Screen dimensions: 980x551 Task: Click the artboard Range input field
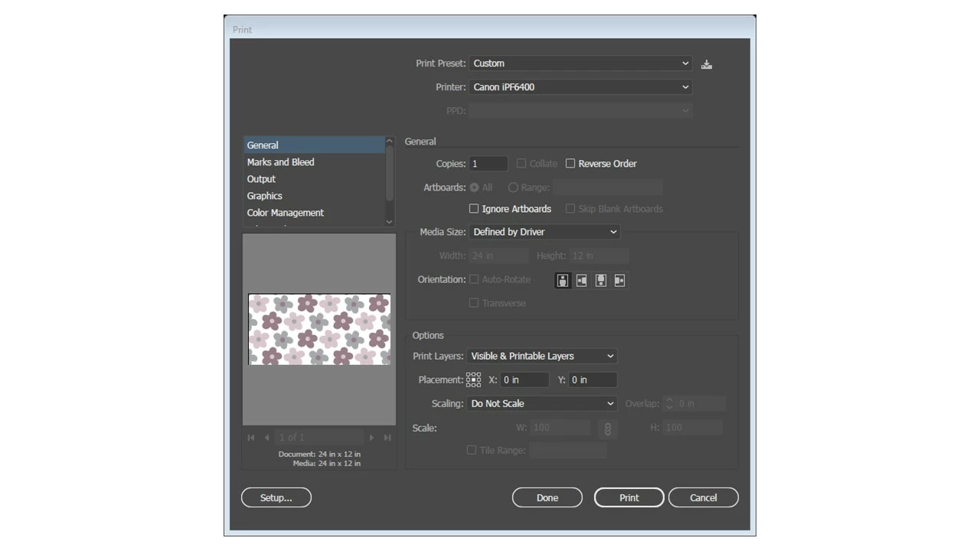pyautogui.click(x=608, y=187)
